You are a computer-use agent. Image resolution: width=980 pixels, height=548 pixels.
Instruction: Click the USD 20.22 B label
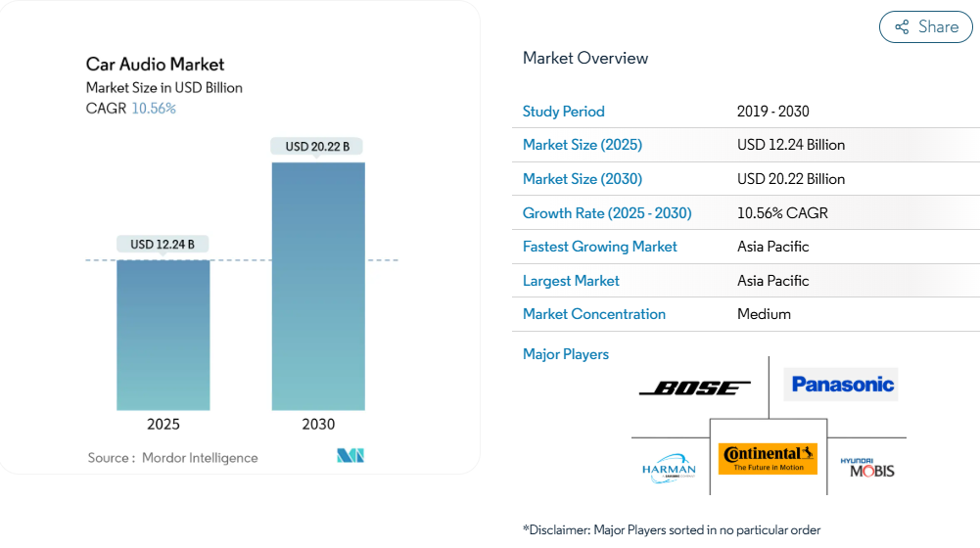[317, 147]
